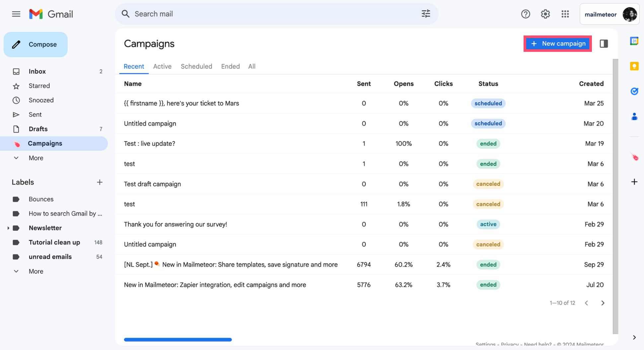Click the Sent column header
This screenshot has width=644, height=350.
tap(364, 84)
